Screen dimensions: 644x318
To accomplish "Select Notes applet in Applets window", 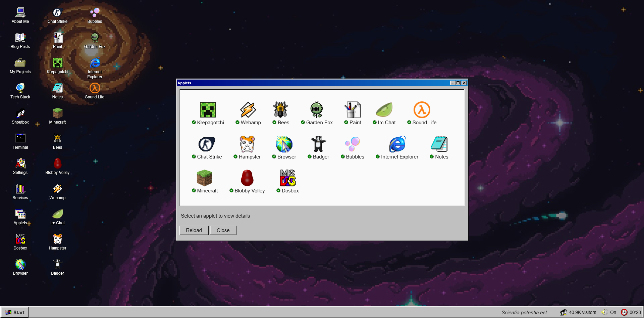I will tap(439, 148).
